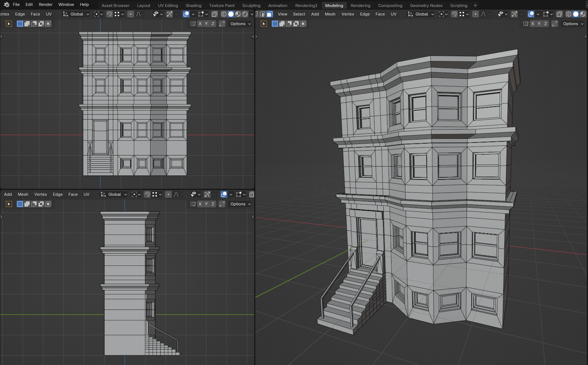Enable X mirror in top-left viewport
The image size is (588, 365).
200,24
